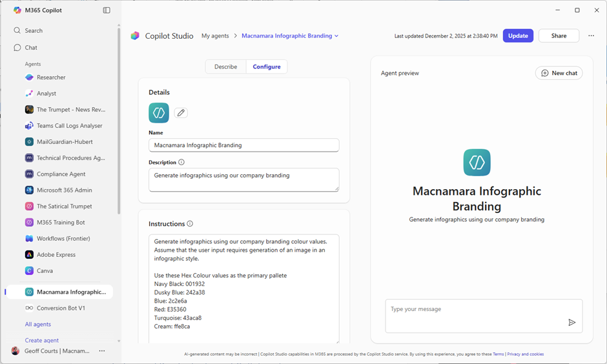
Task: Click the M365 Copilot logo
Action: (17, 10)
